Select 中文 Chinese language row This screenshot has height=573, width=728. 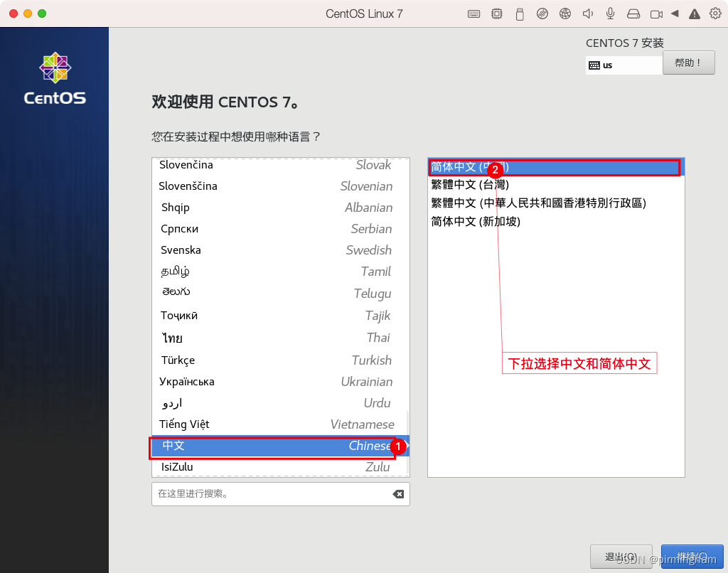tap(279, 446)
